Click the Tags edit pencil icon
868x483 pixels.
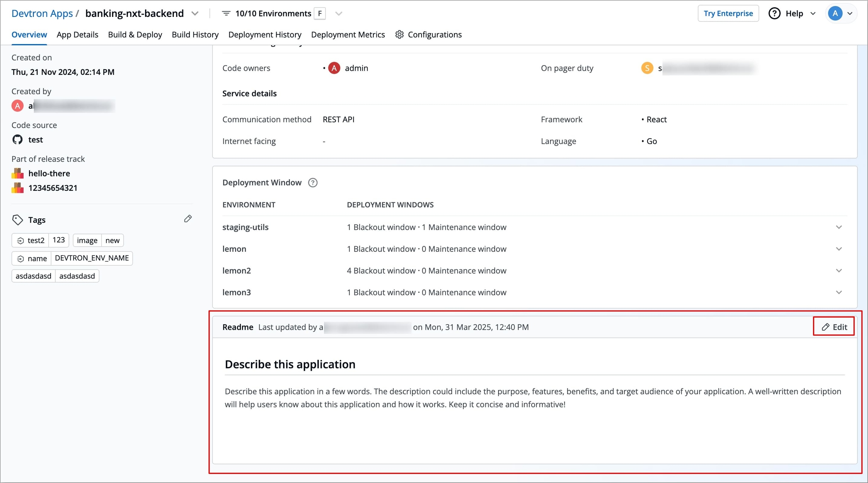[x=188, y=219]
